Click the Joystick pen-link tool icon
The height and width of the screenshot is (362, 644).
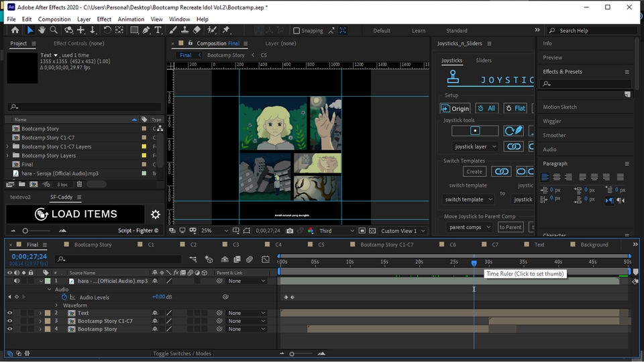(513, 131)
